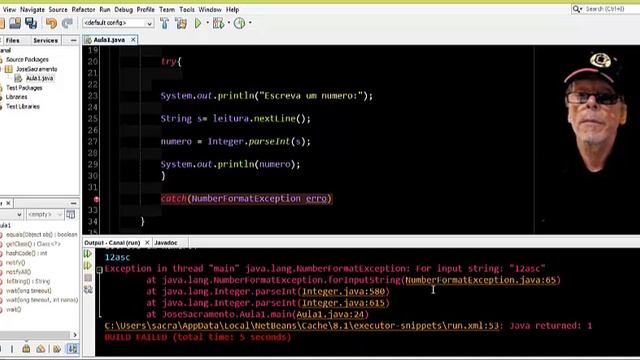Screen dimensions: 640x360
Task: Click Navigator horizontal scrollbar right arrow
Action: 75,335
